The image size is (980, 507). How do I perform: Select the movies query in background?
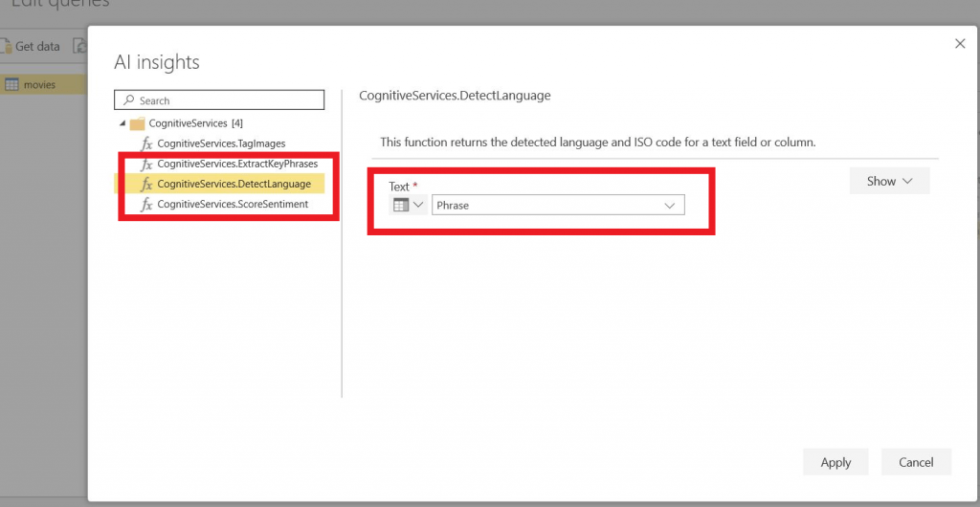44,84
